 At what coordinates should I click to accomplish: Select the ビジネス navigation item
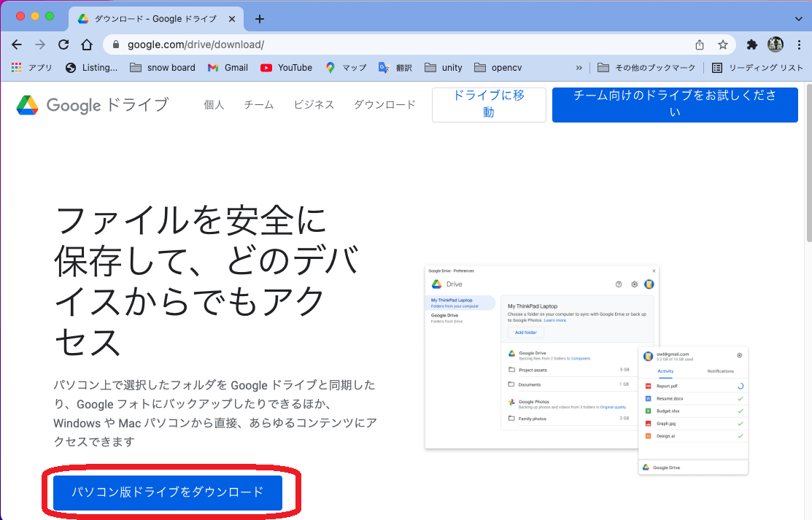pyautogui.click(x=314, y=105)
